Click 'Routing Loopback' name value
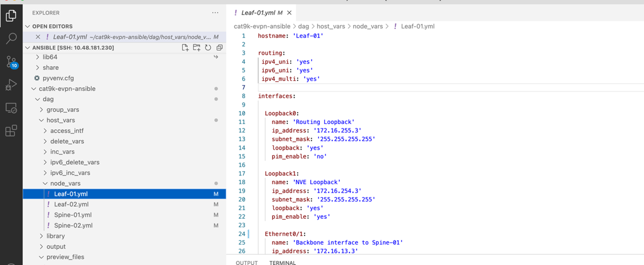Screen dimensions: 644x265 (x=323, y=122)
